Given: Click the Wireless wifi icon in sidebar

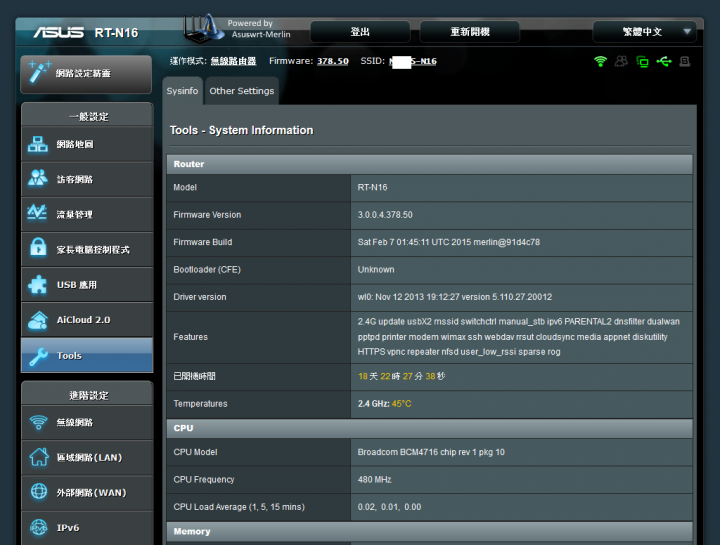Looking at the screenshot, I should click(x=39, y=422).
